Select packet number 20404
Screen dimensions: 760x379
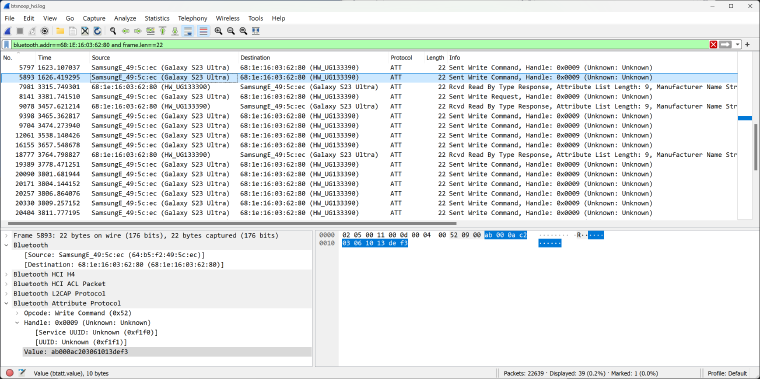coord(369,213)
